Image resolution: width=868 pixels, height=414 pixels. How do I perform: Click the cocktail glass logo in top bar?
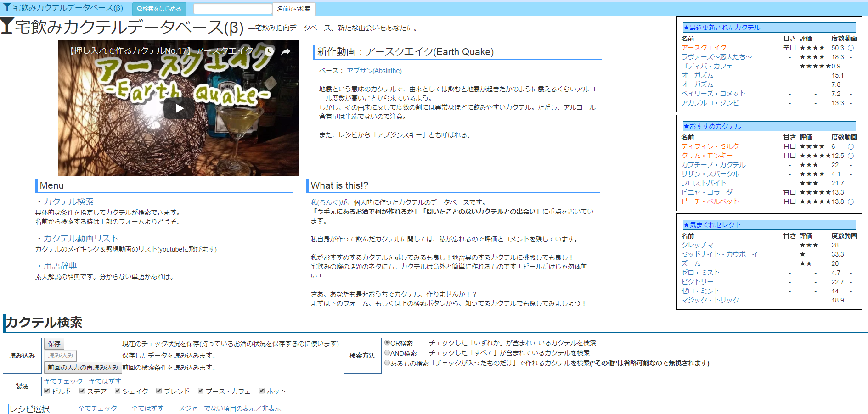coord(7,8)
